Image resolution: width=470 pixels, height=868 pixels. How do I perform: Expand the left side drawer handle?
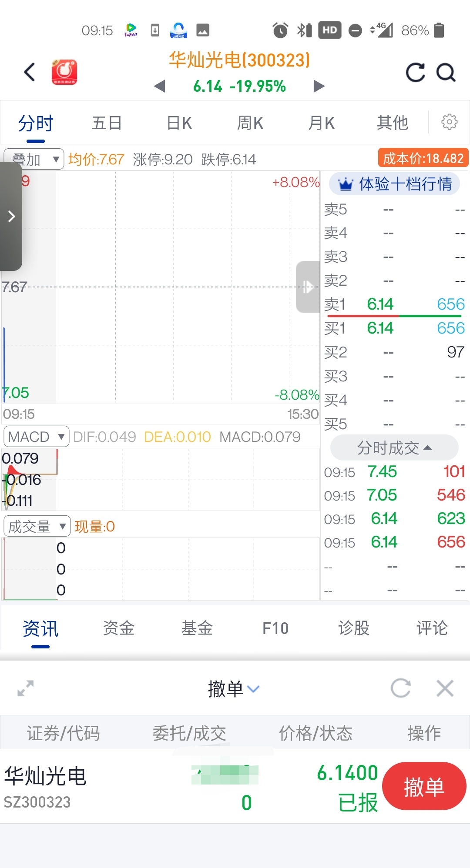pos(11,216)
